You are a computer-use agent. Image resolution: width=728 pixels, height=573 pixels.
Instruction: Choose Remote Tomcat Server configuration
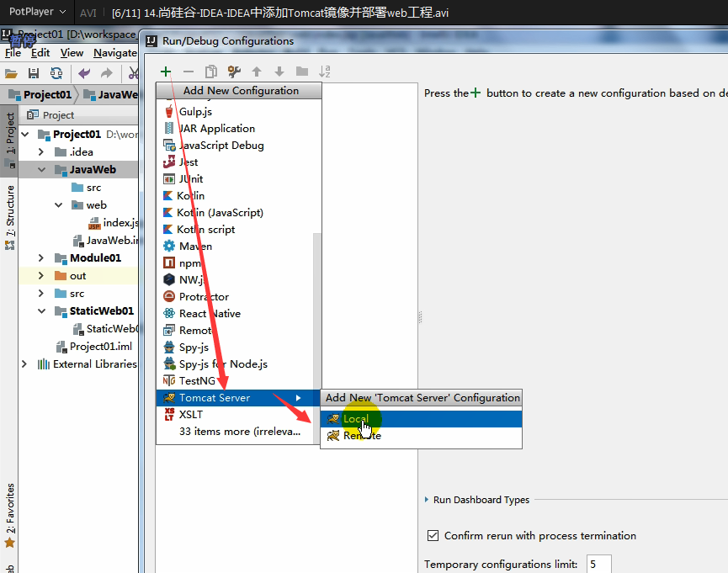[421, 436]
